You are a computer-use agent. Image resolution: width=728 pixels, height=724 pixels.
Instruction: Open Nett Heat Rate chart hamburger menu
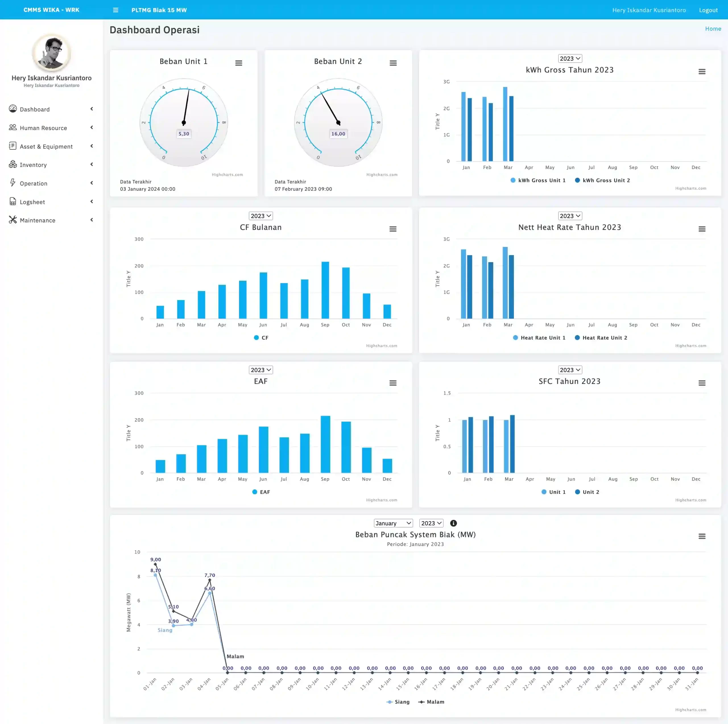[x=702, y=229]
